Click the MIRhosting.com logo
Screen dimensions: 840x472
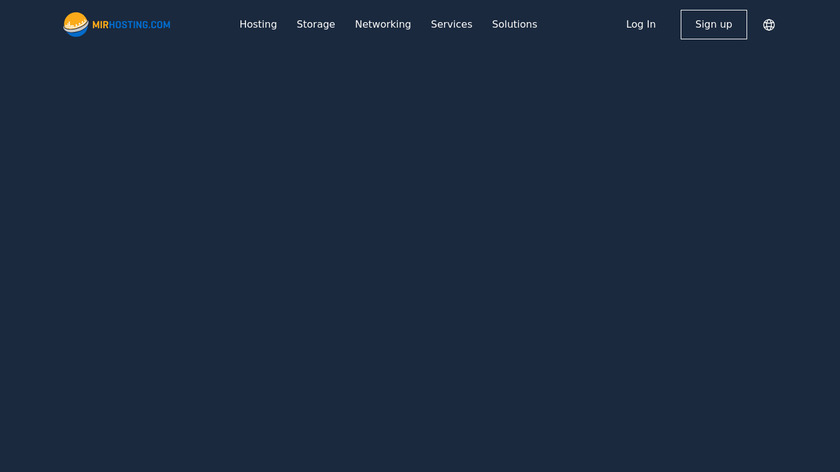pyautogui.click(x=117, y=25)
